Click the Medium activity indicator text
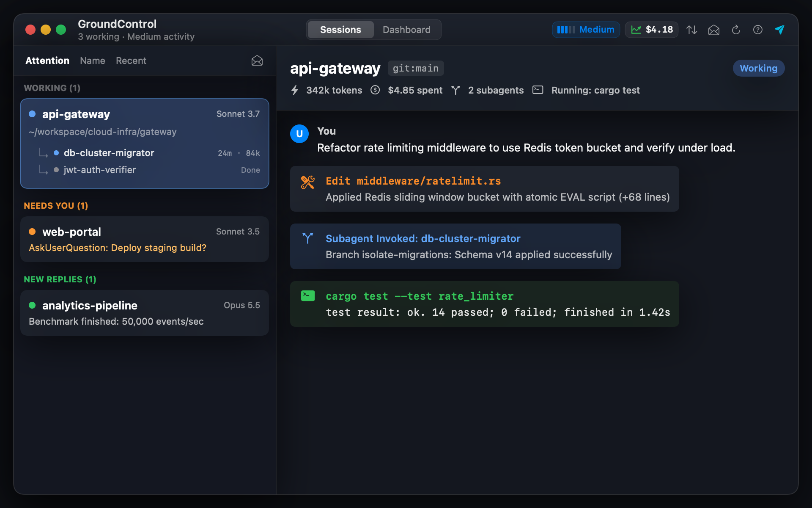 tap(597, 30)
